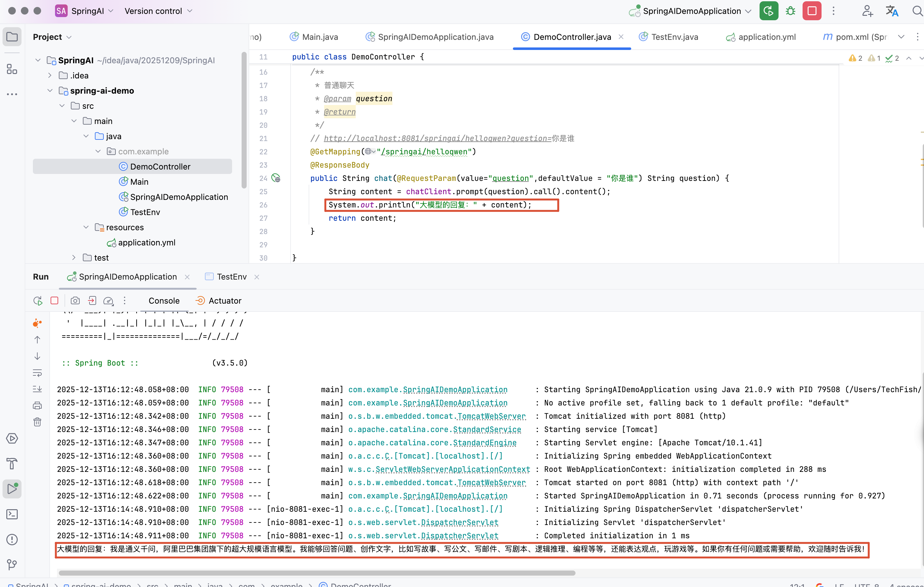Image resolution: width=924 pixels, height=587 pixels.
Task: Collapse the resources folder node
Action: [x=86, y=227]
